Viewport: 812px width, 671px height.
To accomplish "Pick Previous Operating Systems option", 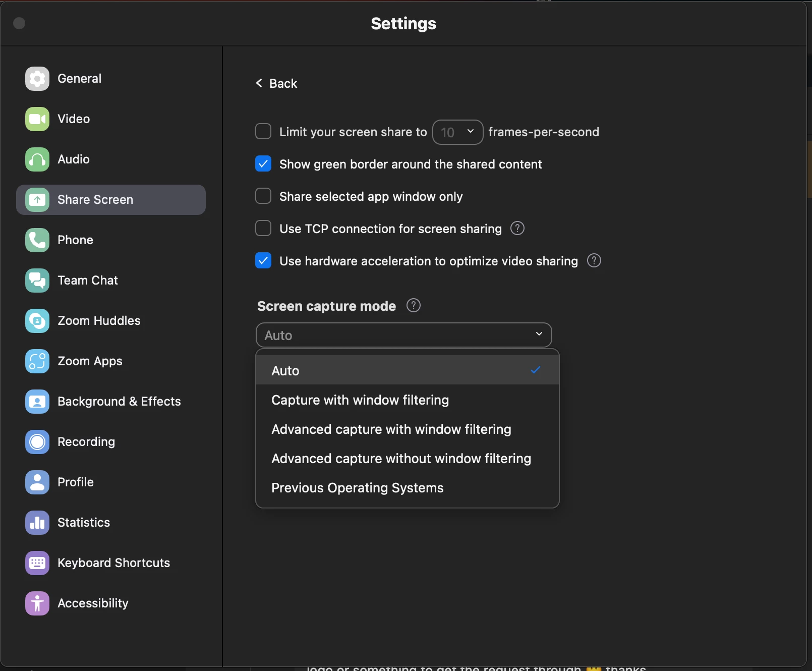I will coord(357,488).
